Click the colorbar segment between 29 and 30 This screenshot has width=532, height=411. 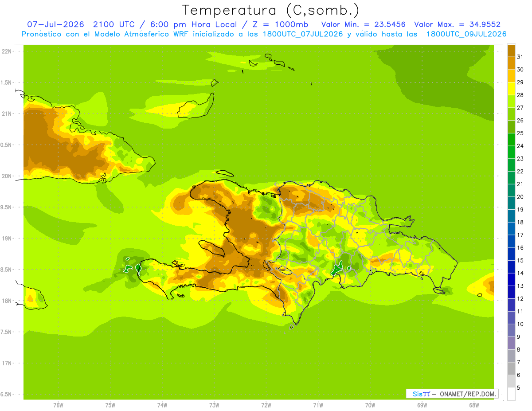(x=511, y=76)
